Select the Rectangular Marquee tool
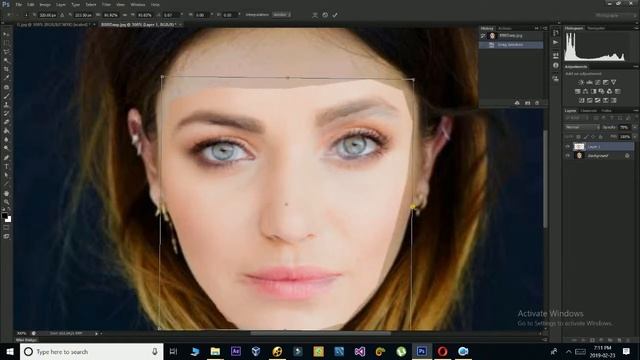640x360 pixels. pyautogui.click(x=6, y=43)
